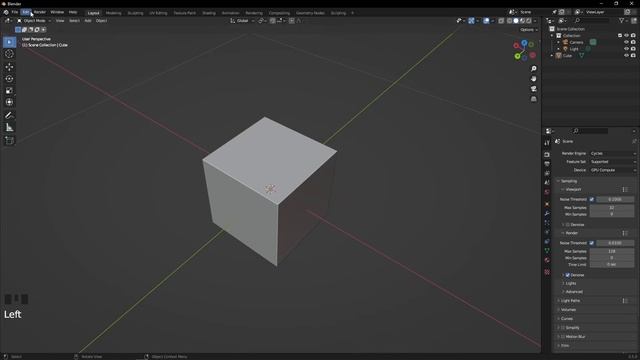
Task: Toggle snapping magnet in header
Action: tap(272, 20)
